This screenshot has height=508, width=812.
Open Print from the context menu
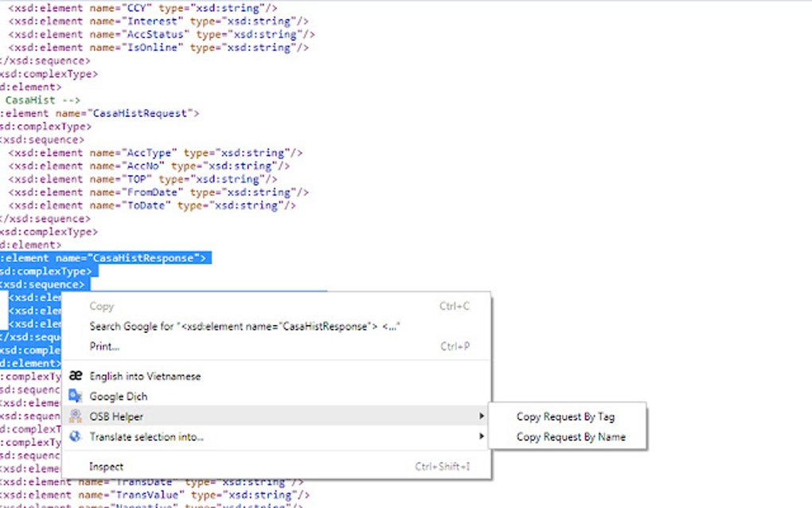point(106,347)
